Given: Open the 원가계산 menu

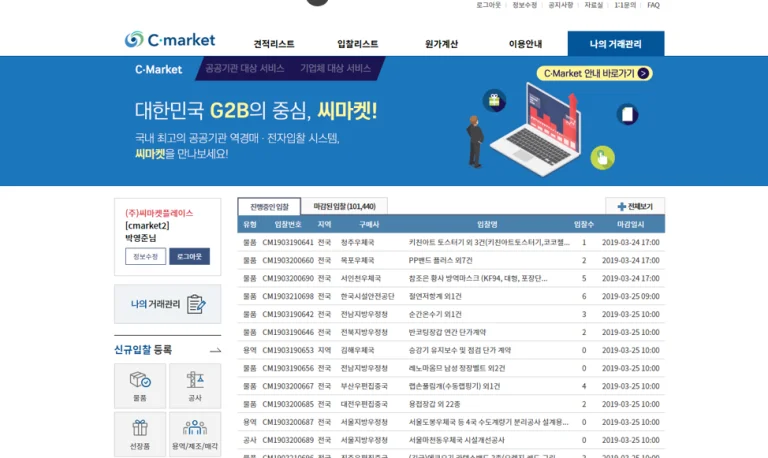Looking at the screenshot, I should pos(441,44).
